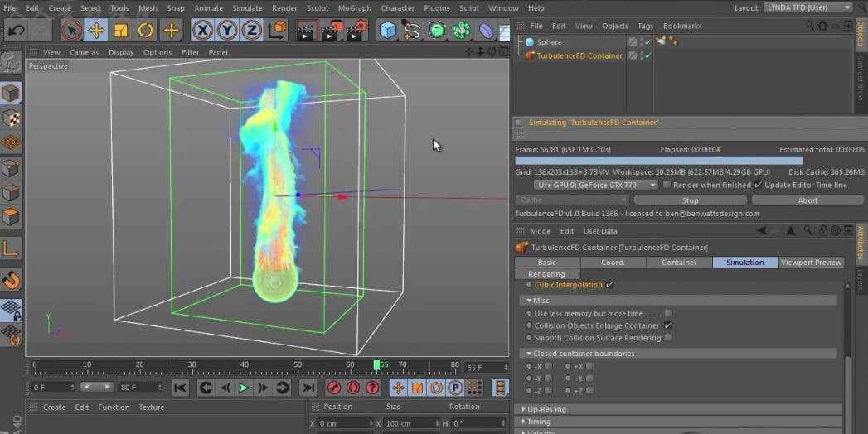Open the Layout dropdown LYNDA TFD
This screenshot has width=868, height=434.
[808, 7]
